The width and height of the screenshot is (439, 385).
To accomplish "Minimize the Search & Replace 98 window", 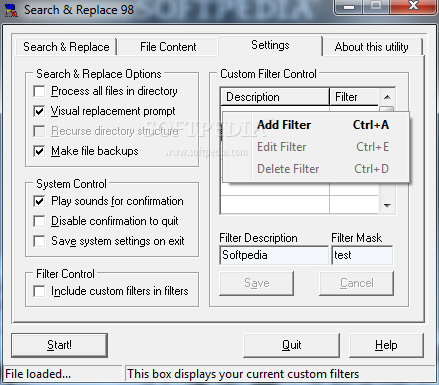I will point(348,6).
